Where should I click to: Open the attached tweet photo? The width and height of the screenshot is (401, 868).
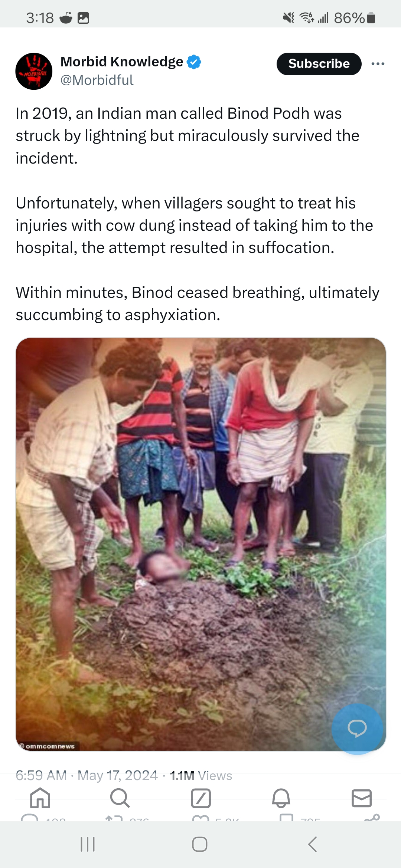point(201,544)
